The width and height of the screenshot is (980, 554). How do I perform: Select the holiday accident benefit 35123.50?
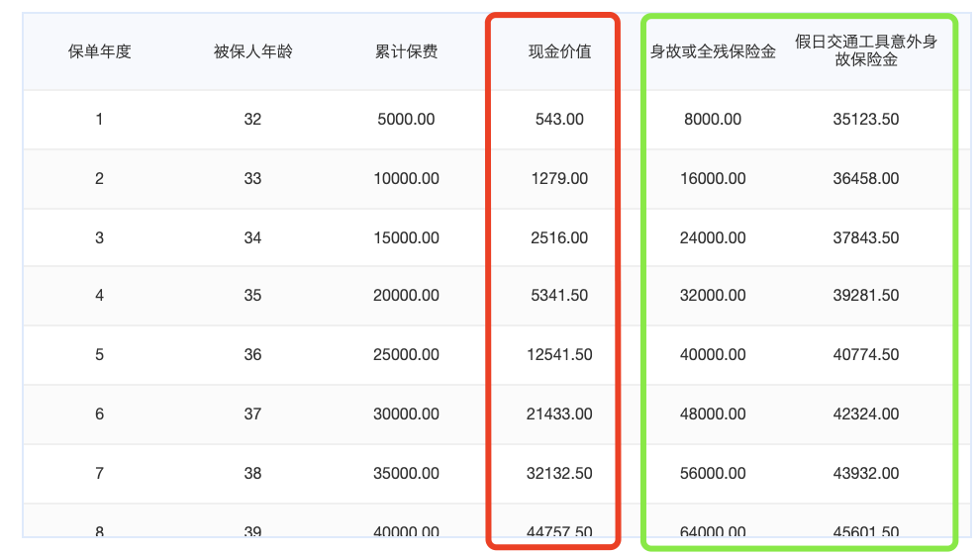(x=866, y=120)
